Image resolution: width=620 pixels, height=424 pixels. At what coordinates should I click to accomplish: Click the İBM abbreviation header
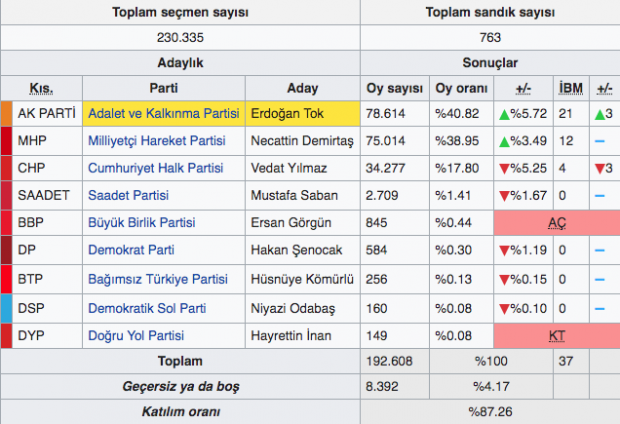(571, 88)
